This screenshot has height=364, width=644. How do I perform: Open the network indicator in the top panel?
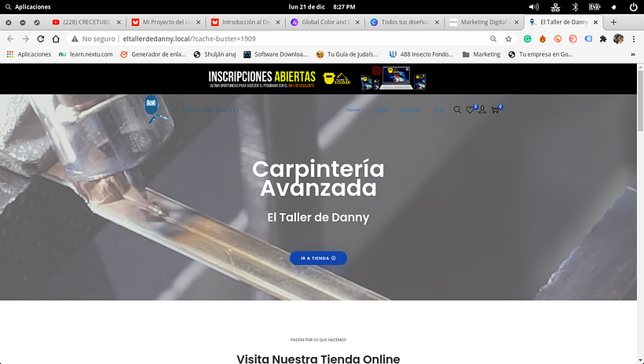click(x=555, y=7)
